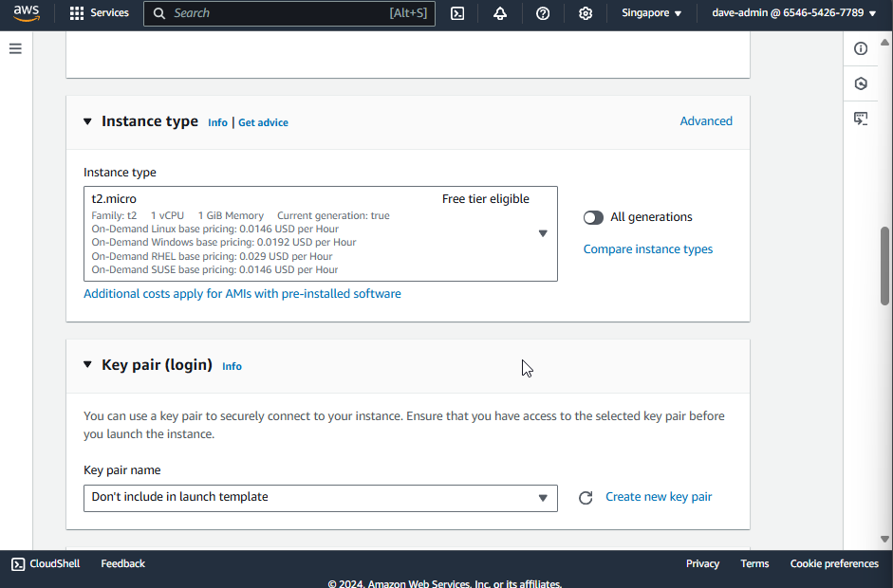
Task: Open the Singapore region selector
Action: pyautogui.click(x=651, y=13)
